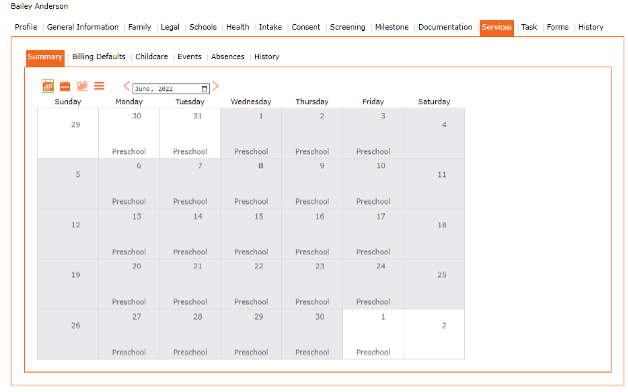Open the Consent tab
The height and width of the screenshot is (392, 628).
click(x=306, y=27)
